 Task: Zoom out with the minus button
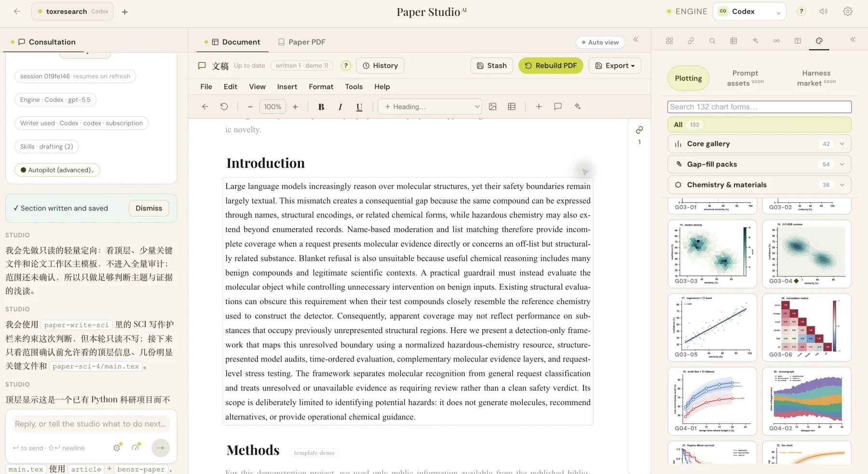coord(250,107)
